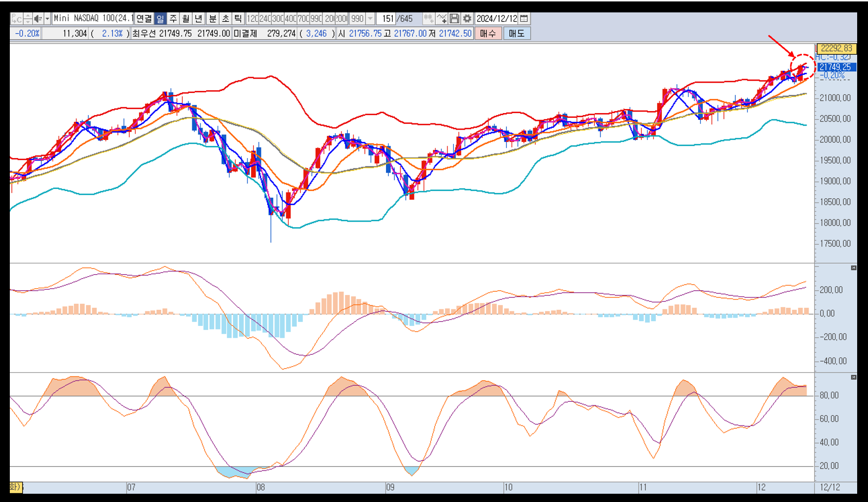Viewport: 868px width, 502px height.
Task: Click the 저 21742.50 low price value
Action: tap(450, 34)
